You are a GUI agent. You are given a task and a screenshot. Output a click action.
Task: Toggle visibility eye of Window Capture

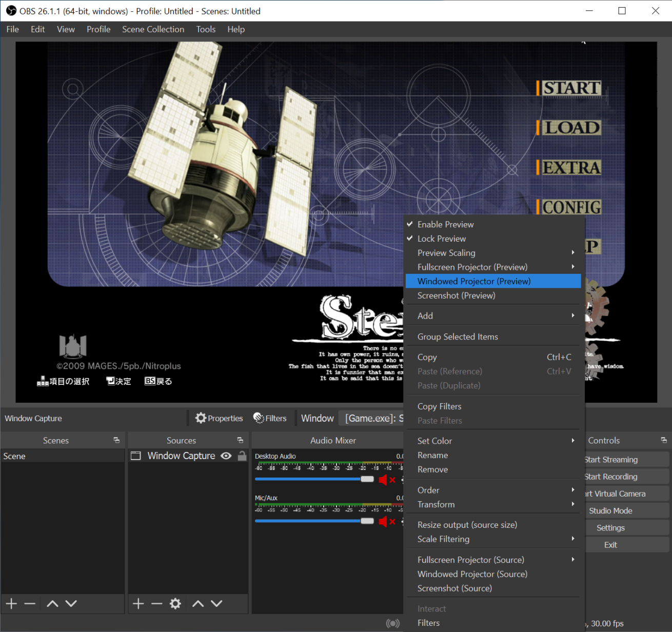click(226, 456)
